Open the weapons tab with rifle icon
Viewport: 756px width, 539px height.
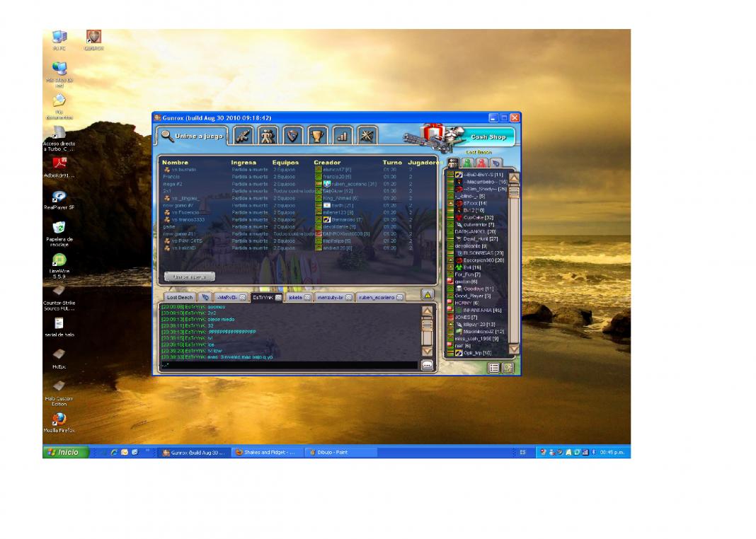pos(244,135)
